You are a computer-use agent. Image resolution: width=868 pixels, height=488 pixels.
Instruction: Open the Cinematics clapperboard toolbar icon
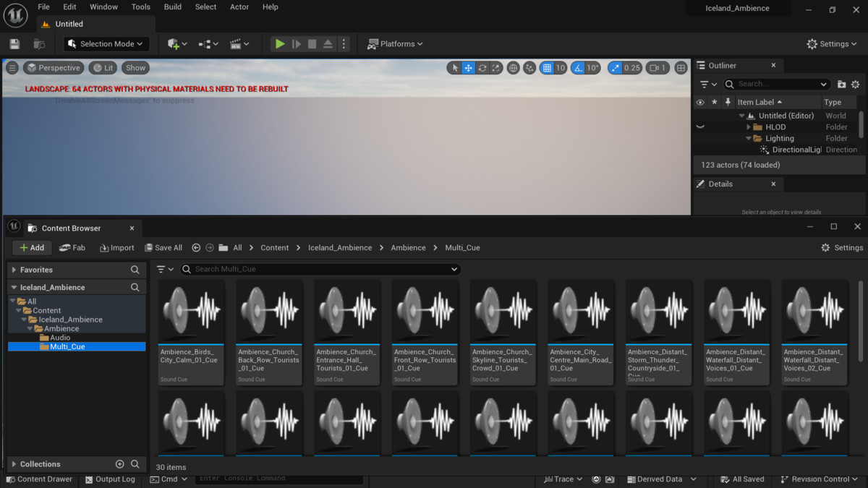tap(239, 44)
